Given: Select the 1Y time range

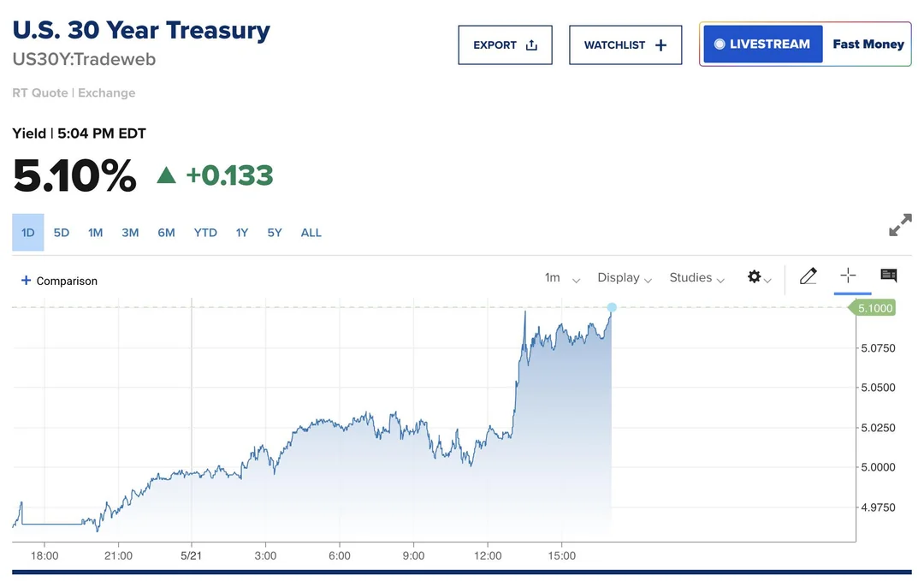Looking at the screenshot, I should (x=242, y=233).
